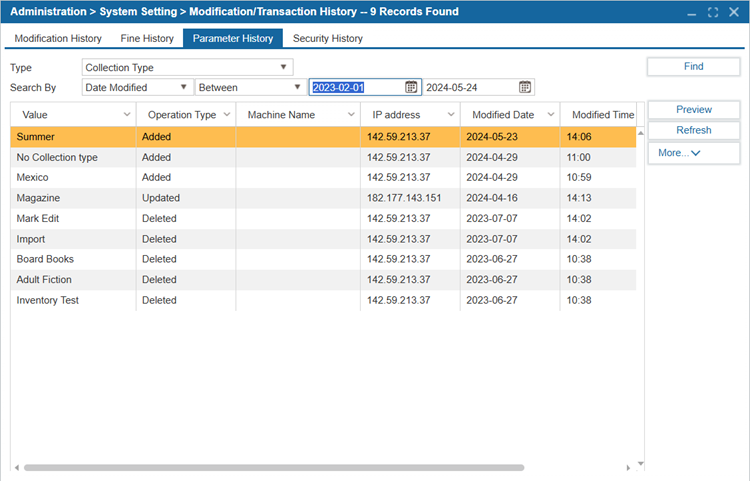Screen dimensions: 750x481
Task: Click the 10:59 modified time cell
Action: [x=598, y=177]
